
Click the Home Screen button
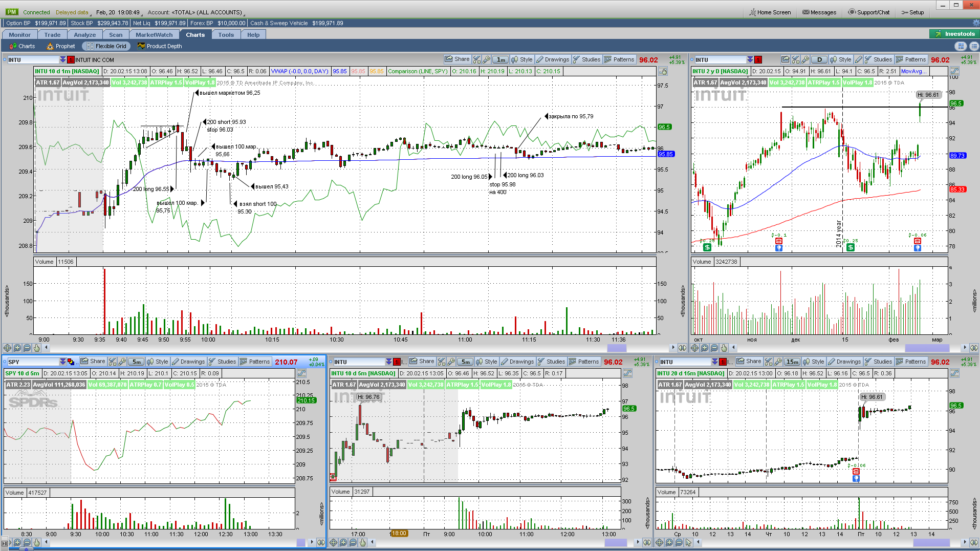(x=770, y=12)
